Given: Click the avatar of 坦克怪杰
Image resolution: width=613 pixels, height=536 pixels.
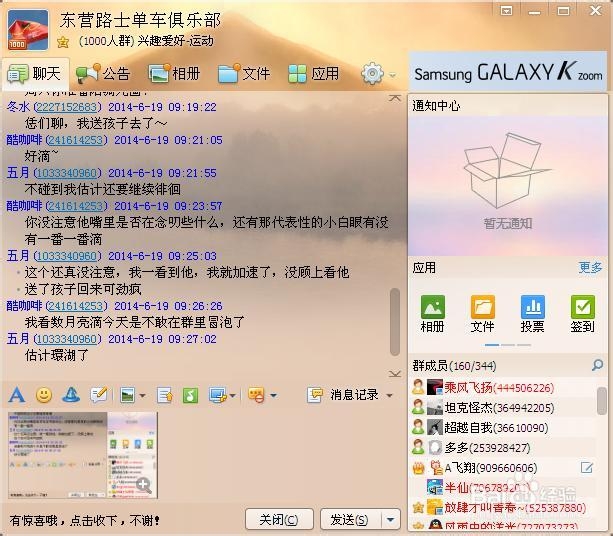Looking at the screenshot, I should (435, 407).
